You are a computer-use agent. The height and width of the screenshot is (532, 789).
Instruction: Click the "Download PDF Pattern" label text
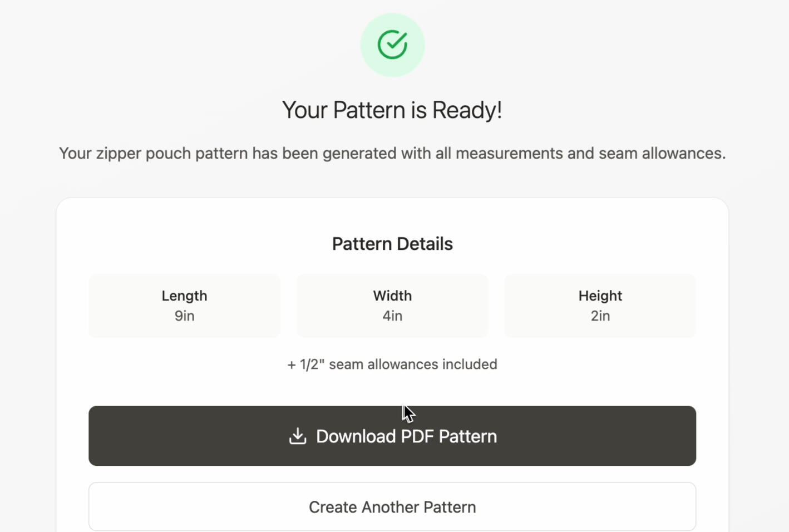point(406,436)
